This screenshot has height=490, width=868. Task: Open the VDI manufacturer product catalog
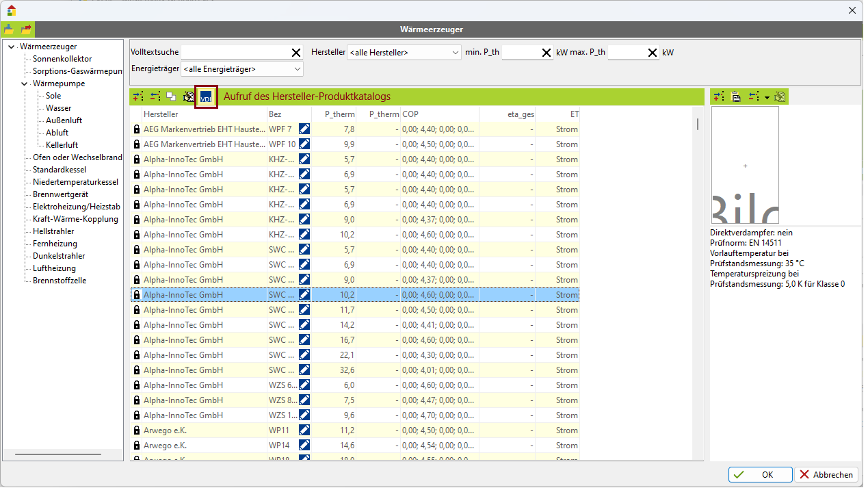tap(206, 97)
